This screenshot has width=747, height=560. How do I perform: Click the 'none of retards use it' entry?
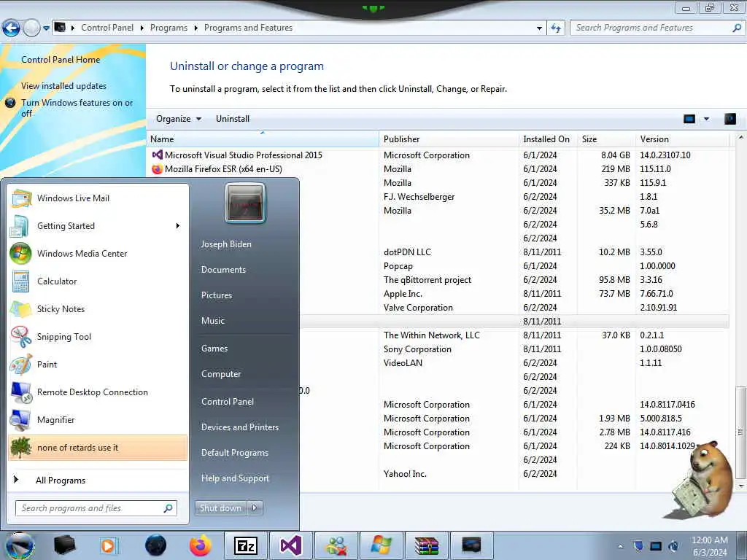pos(98,448)
